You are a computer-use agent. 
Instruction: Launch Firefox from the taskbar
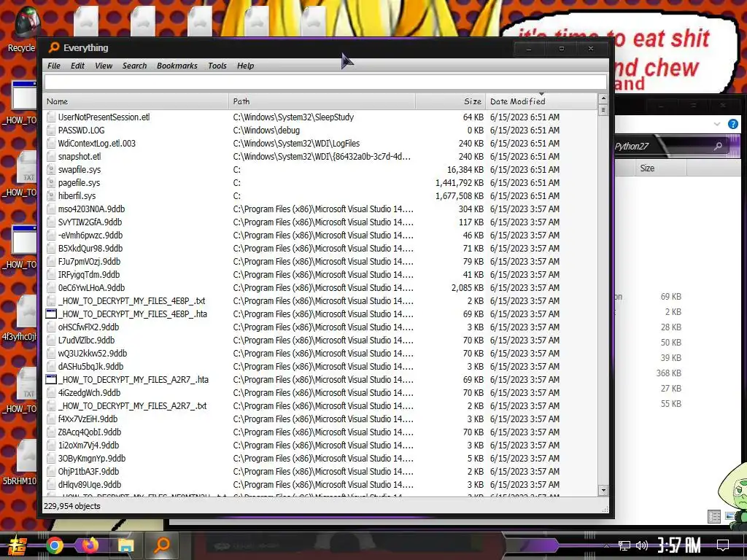click(90, 545)
